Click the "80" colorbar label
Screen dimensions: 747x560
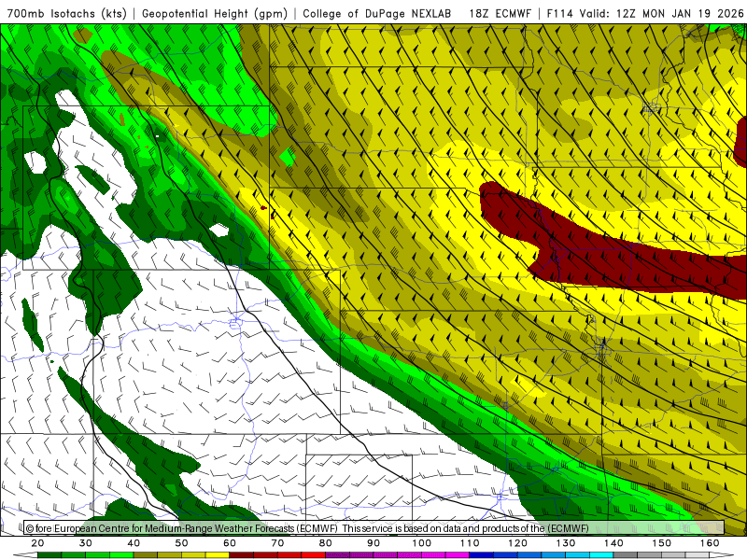(325, 543)
